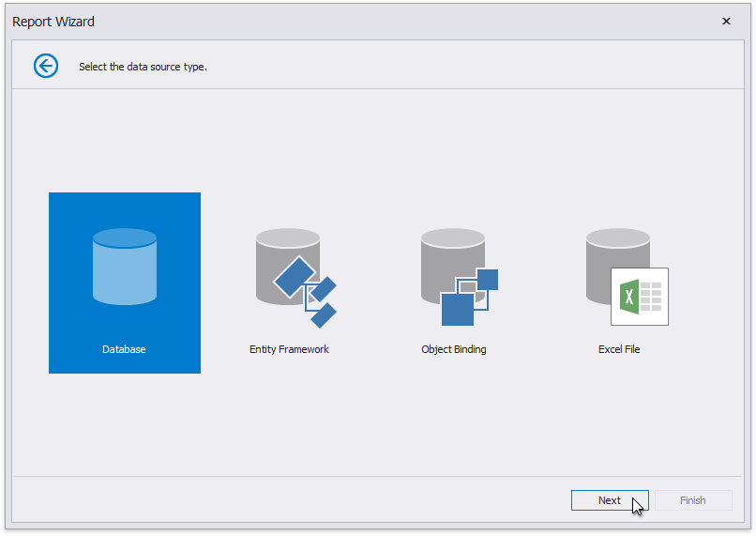
Task: Click the Object Binding text label
Action: point(454,349)
